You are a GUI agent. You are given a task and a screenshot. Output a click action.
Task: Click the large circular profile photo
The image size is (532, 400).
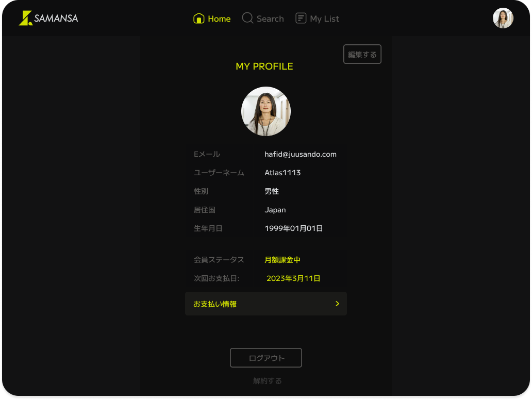click(266, 111)
